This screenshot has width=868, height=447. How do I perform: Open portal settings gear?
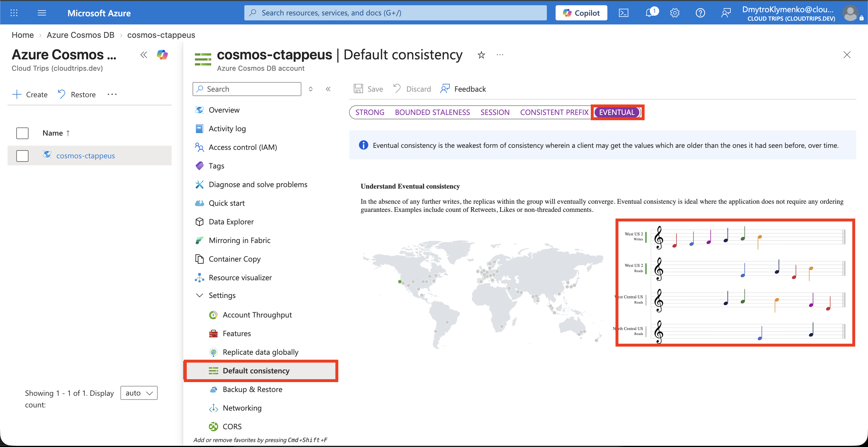675,13
